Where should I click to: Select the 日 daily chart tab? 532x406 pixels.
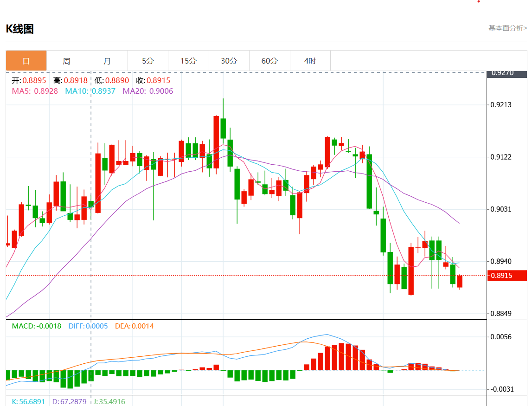(x=26, y=61)
